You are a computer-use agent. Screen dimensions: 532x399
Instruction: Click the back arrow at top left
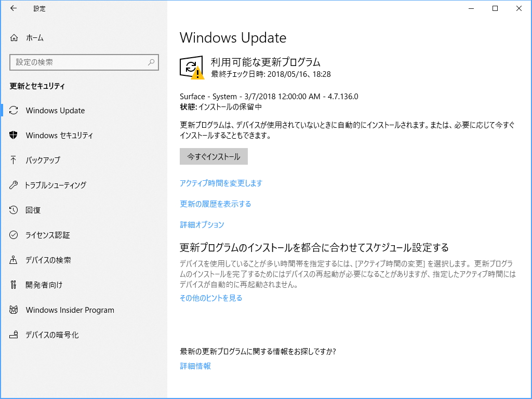12,8
